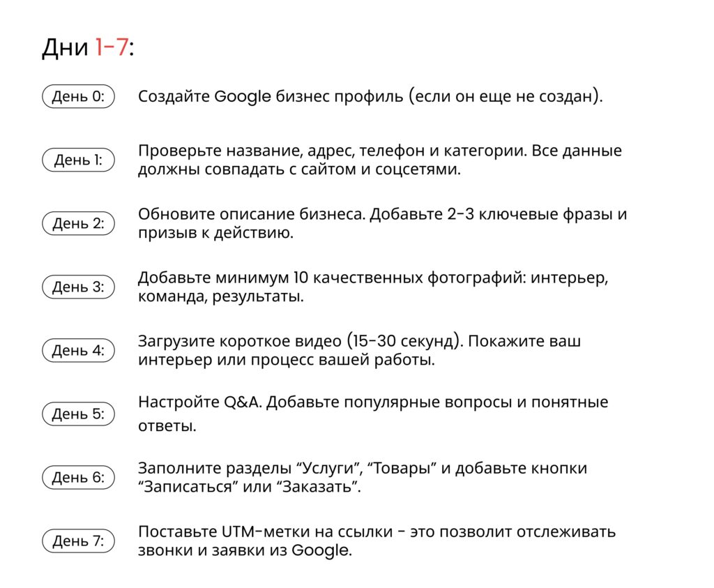Image resolution: width=714 pixels, height=588 pixels.
Task: Click the red "1-7" in the heading
Action: click(x=112, y=47)
